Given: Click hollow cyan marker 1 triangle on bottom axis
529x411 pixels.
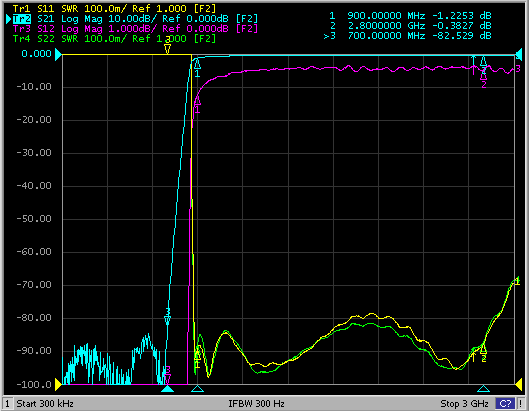Looking at the screenshot, I should pos(197,389).
